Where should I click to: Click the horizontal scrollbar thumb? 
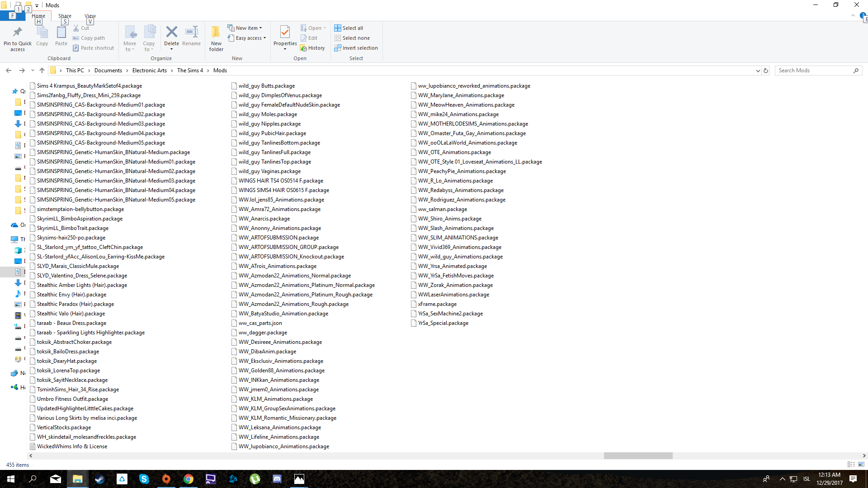tap(638, 456)
